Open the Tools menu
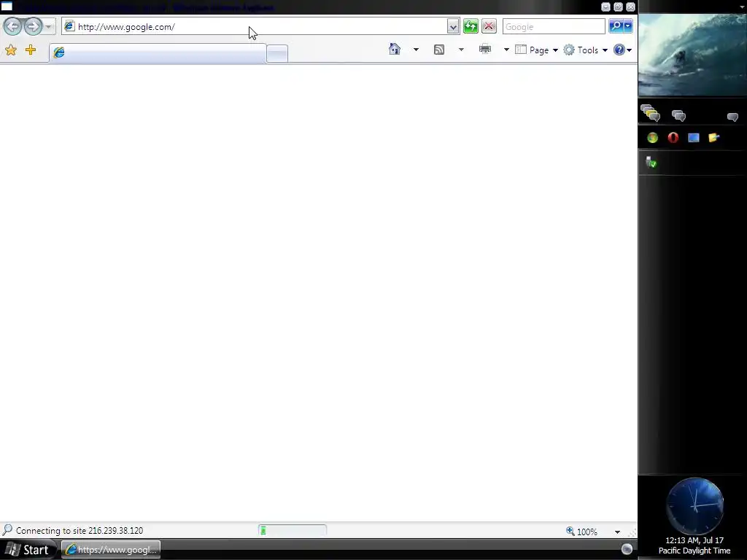747x560 pixels. (586, 50)
